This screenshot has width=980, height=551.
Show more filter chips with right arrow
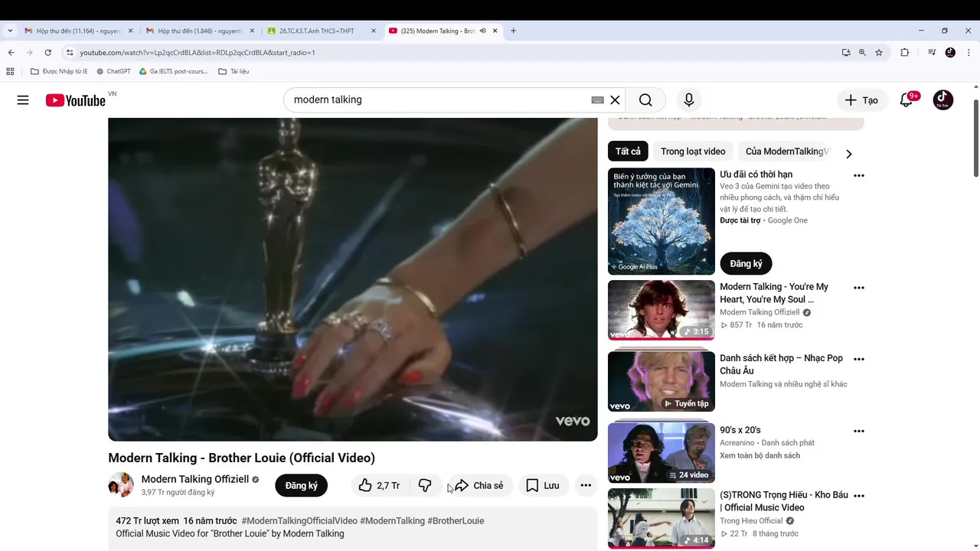point(848,153)
